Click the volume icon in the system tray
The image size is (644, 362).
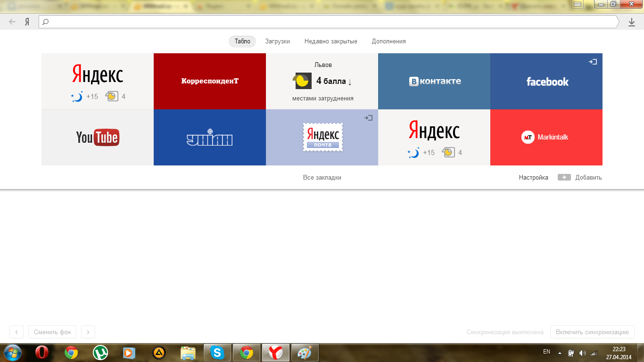582,353
